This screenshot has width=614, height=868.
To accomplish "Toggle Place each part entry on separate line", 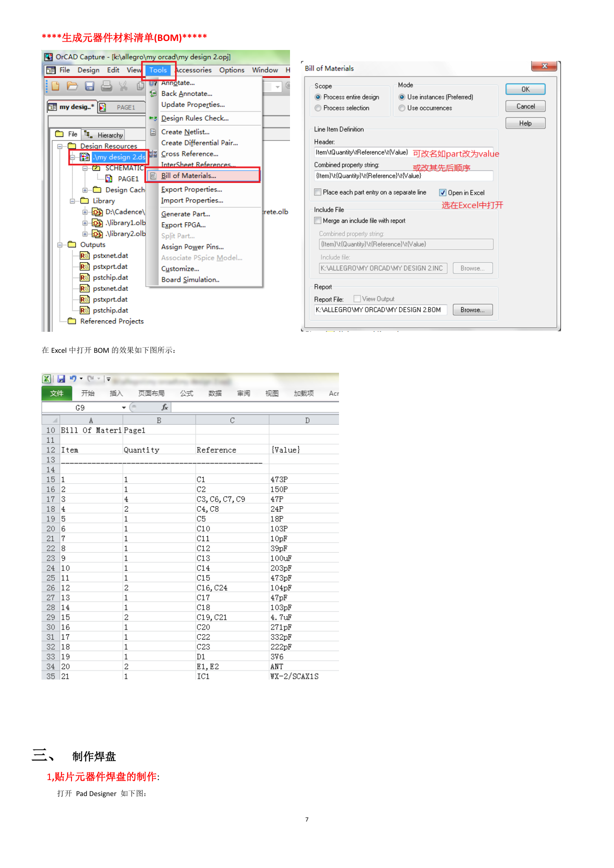I will click(x=317, y=192).
